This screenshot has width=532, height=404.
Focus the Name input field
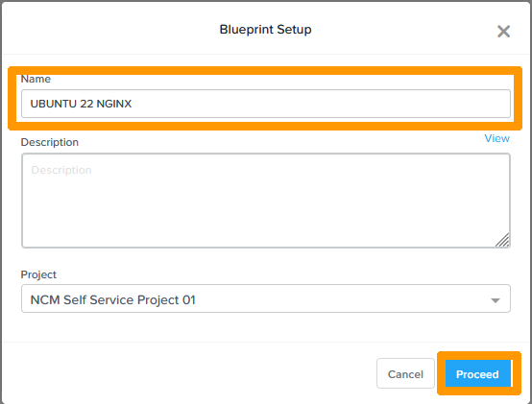coord(266,104)
